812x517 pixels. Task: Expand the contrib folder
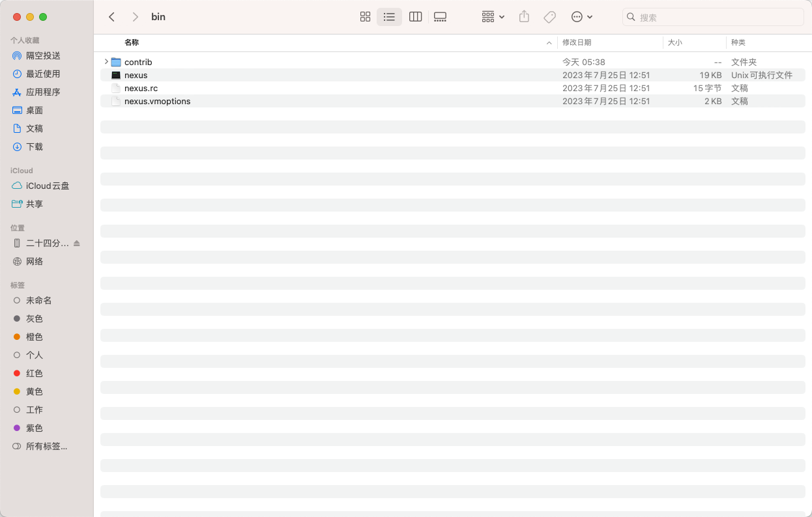[x=106, y=62]
